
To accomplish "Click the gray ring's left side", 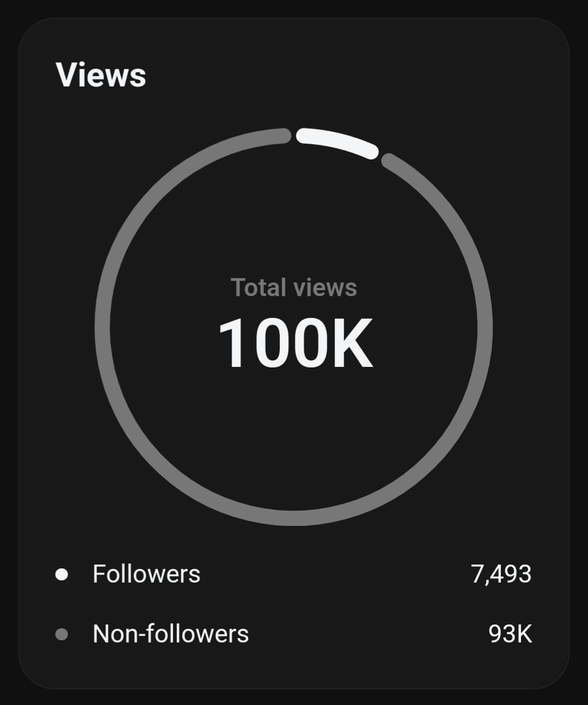I will (103, 327).
